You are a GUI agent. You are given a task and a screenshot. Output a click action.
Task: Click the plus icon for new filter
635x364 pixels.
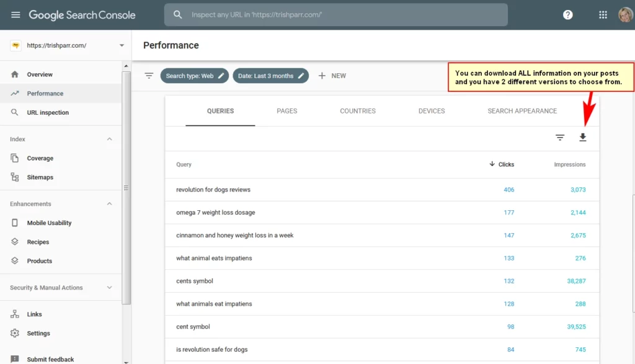point(322,76)
